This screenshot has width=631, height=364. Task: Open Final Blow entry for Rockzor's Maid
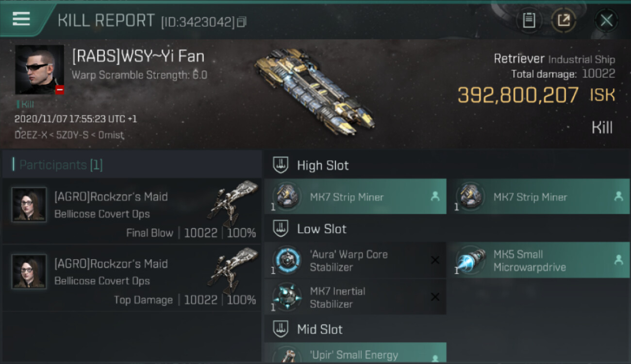132,212
